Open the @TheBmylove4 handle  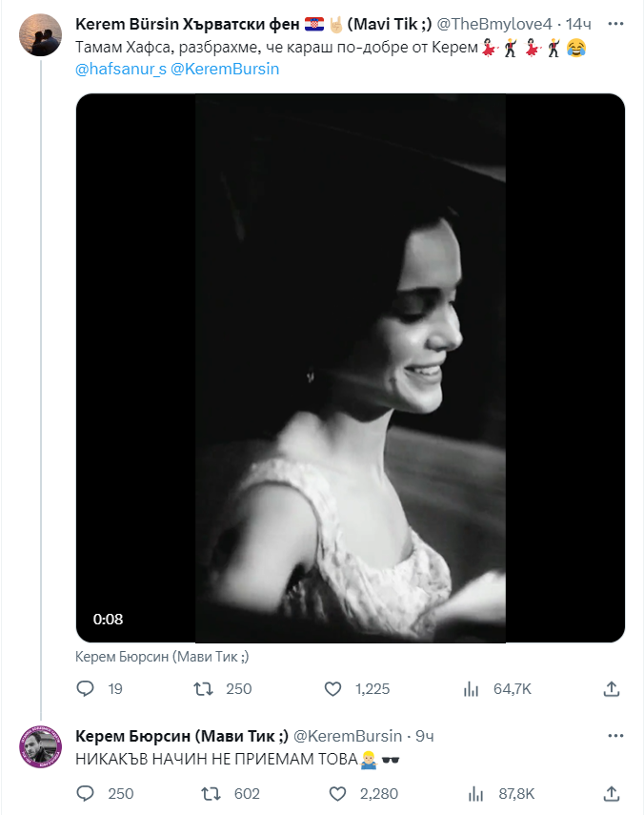click(494, 22)
